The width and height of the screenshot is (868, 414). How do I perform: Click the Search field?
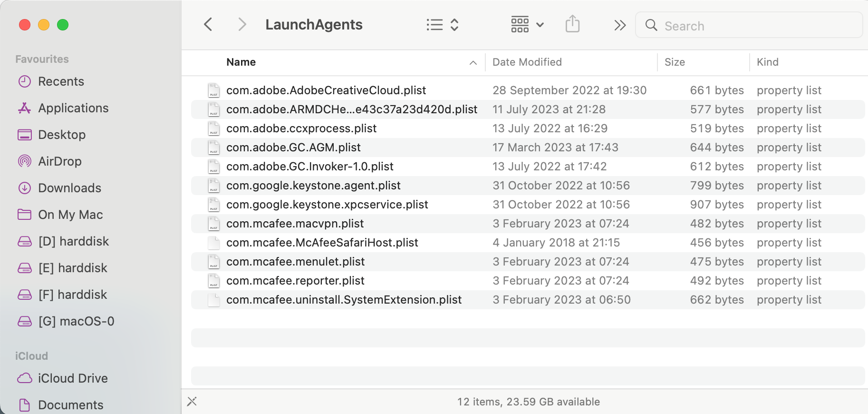pos(749,25)
